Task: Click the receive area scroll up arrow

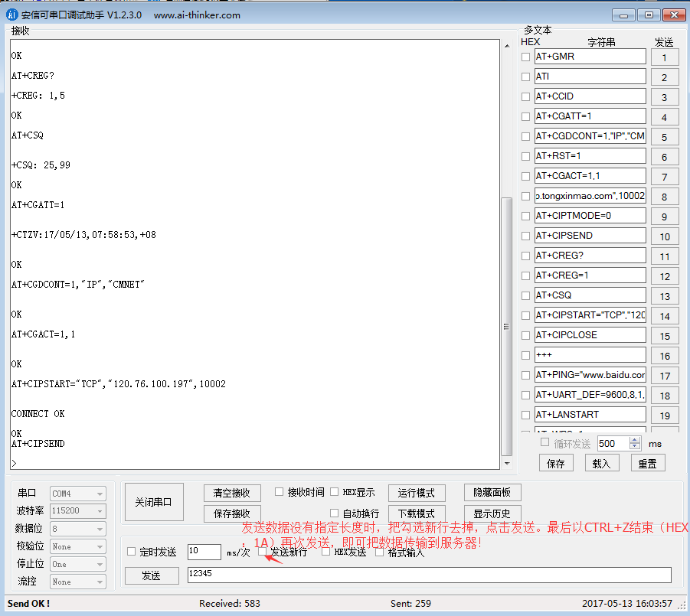Action: coord(507,46)
